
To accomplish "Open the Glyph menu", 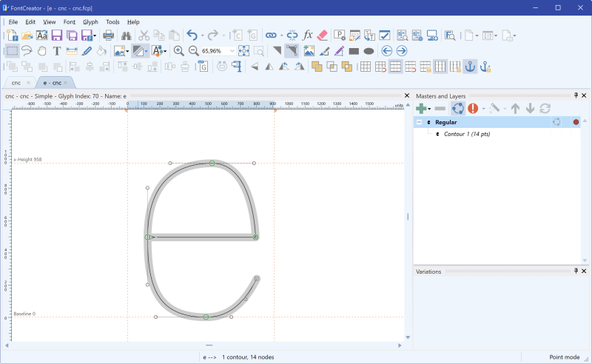I will (x=90, y=22).
